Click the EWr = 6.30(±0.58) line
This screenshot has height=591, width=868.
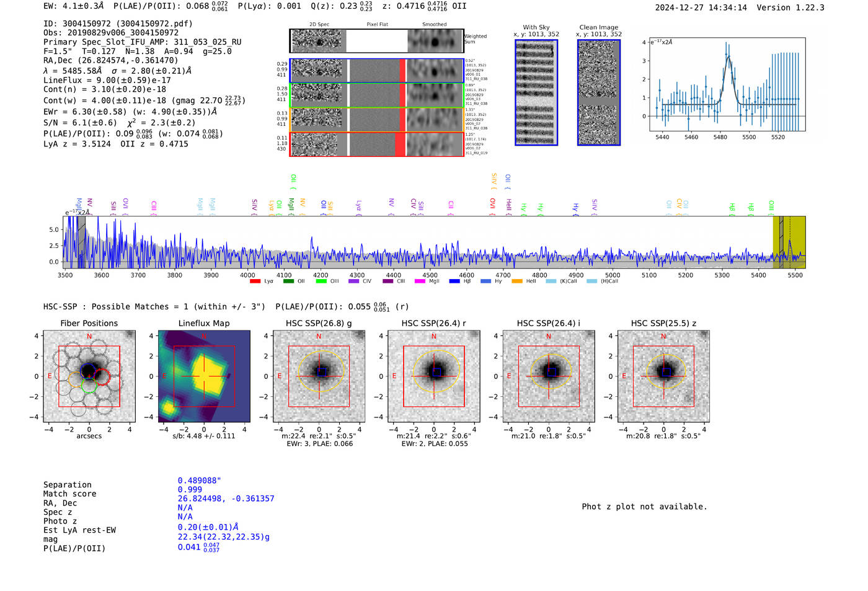click(x=130, y=112)
